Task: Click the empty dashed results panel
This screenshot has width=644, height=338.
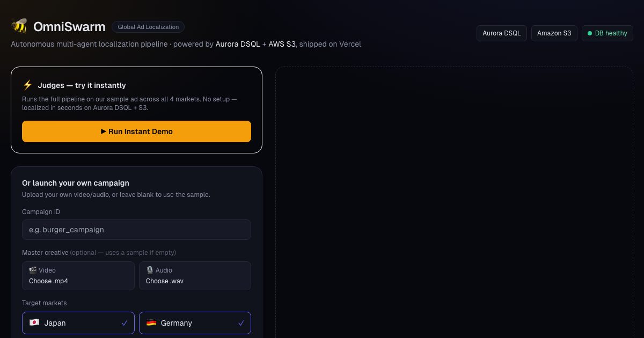Action: click(x=455, y=202)
